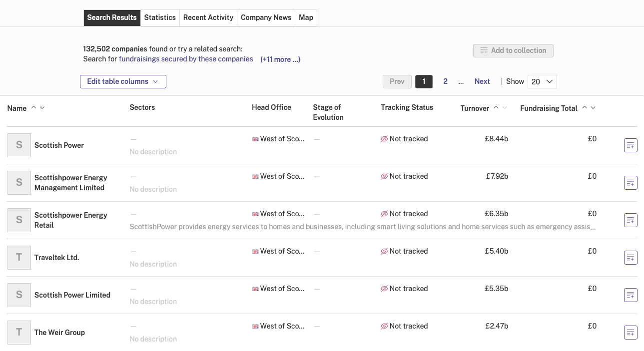
Task: Click the ScottishPower energy services description text
Action: 363,227
